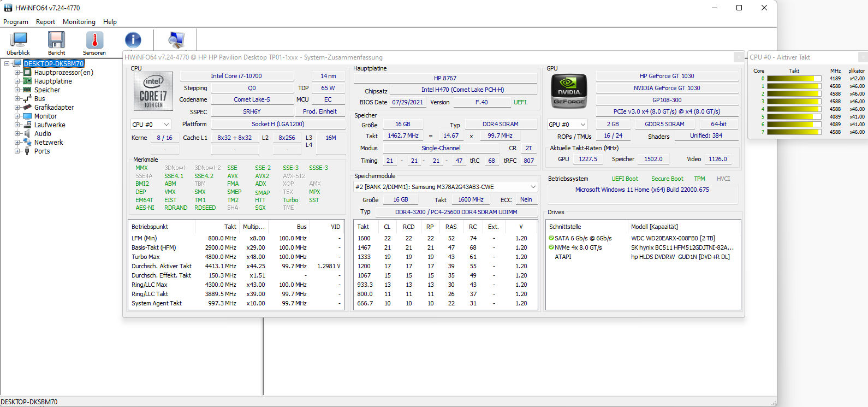Click the monitor with magnifier toolbar icon
The image size is (868, 407).
coord(176,40)
